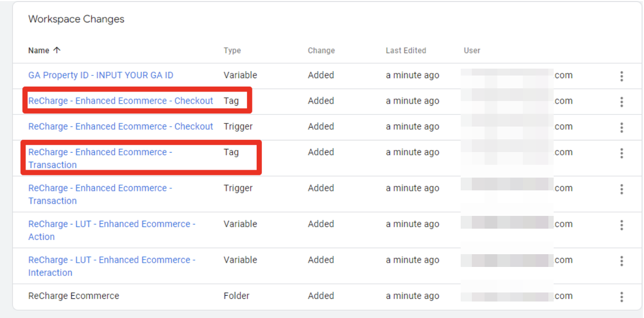Open the ReCharge Enhanced Ecommerce Checkout trigger
Image resolution: width=644 pixels, height=318 pixels.
click(x=121, y=127)
